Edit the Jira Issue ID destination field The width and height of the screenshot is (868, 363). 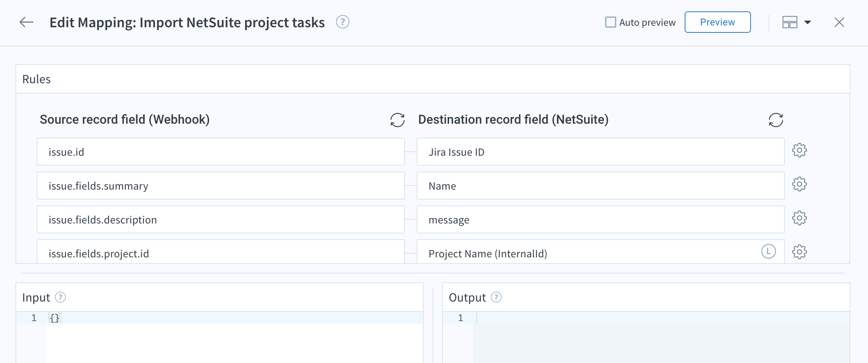[601, 152]
